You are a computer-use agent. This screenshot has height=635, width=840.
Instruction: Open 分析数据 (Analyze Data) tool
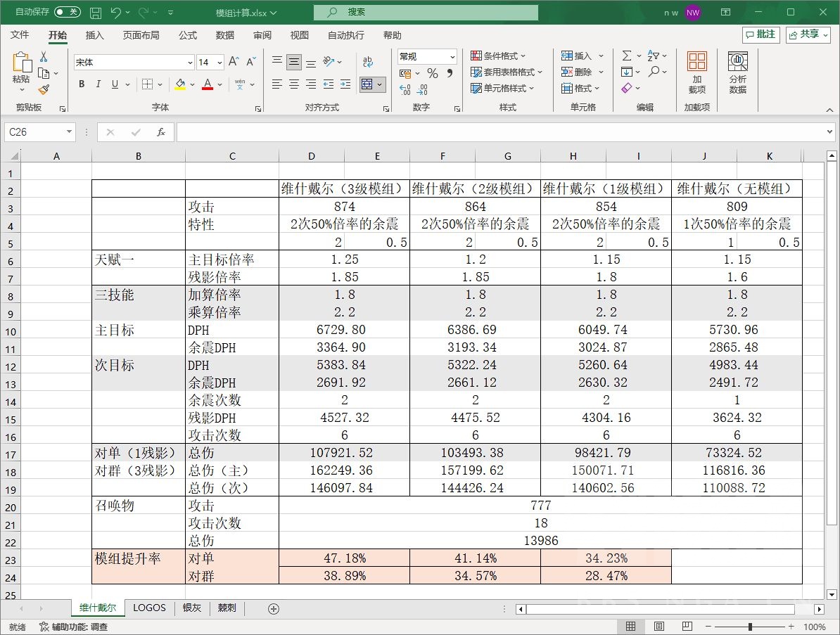737,72
